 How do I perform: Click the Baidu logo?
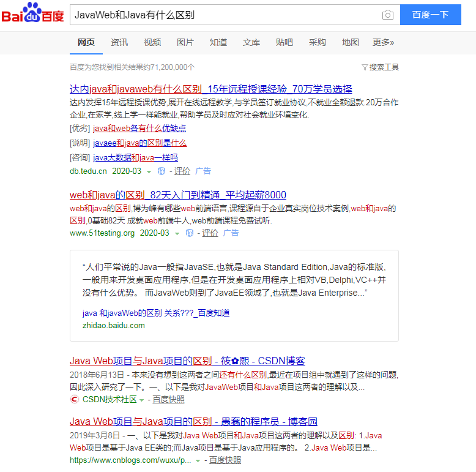pos(32,12)
